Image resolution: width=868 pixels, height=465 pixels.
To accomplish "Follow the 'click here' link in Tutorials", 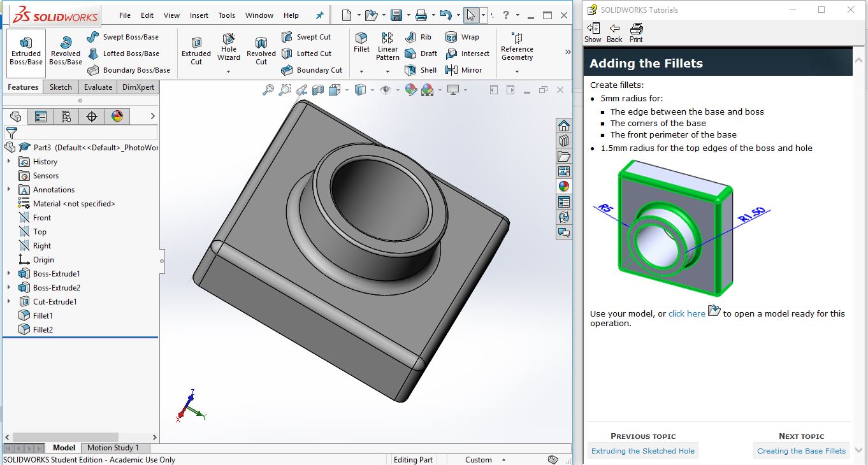I will (686, 313).
